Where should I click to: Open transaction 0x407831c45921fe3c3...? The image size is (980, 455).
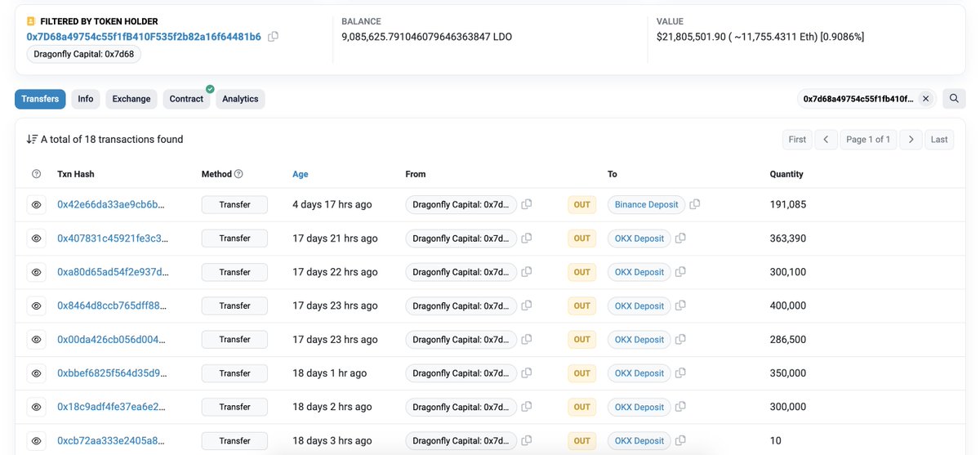[113, 239]
